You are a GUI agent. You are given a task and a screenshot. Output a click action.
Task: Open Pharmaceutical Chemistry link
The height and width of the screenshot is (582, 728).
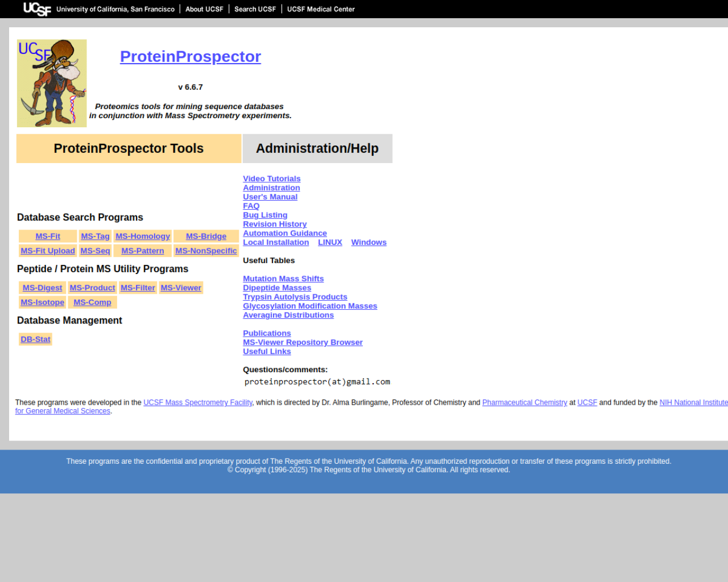[524, 402]
